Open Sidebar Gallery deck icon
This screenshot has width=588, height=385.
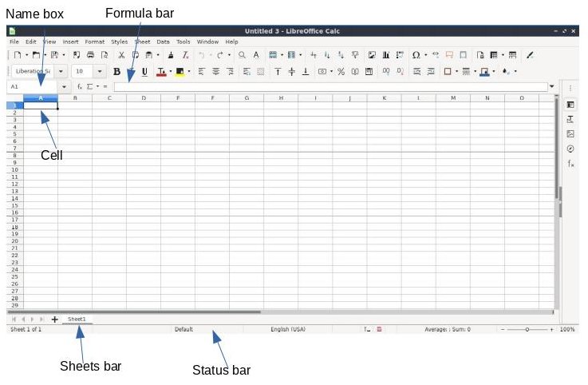pyautogui.click(x=570, y=134)
